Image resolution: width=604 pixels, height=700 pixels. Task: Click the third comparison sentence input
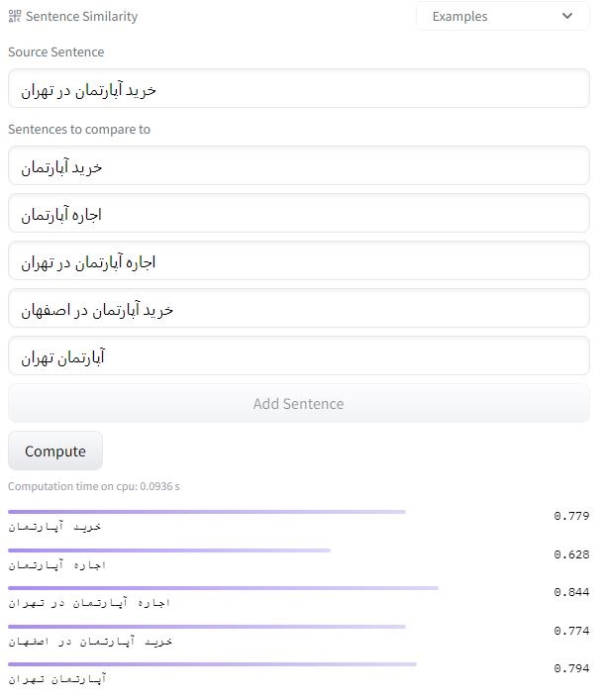[x=299, y=260]
